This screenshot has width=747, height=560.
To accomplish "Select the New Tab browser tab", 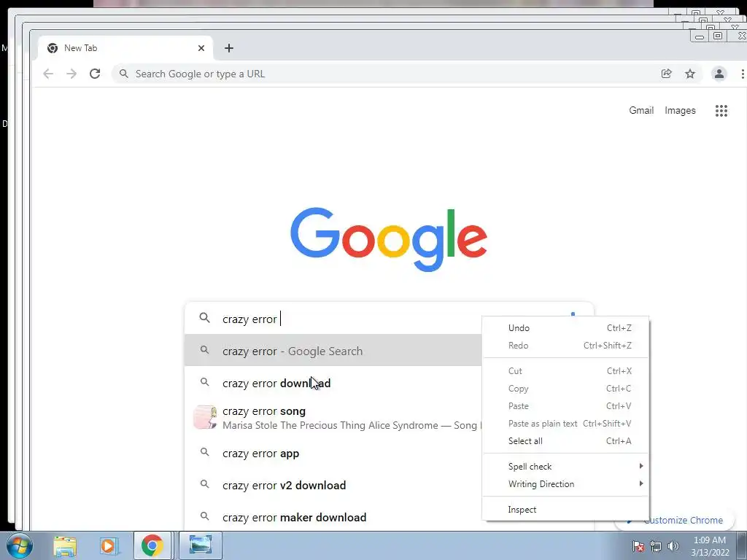I will [x=125, y=48].
